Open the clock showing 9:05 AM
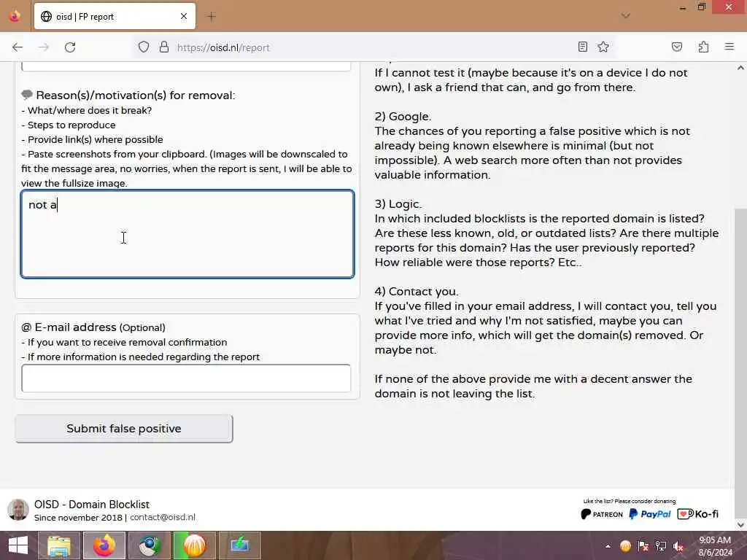The width and height of the screenshot is (747, 560). tap(715, 546)
